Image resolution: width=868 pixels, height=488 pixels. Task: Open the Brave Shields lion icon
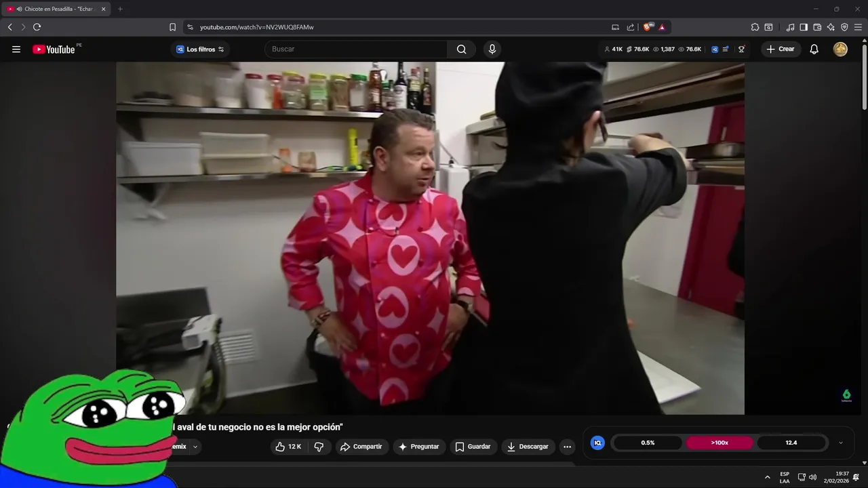[648, 27]
